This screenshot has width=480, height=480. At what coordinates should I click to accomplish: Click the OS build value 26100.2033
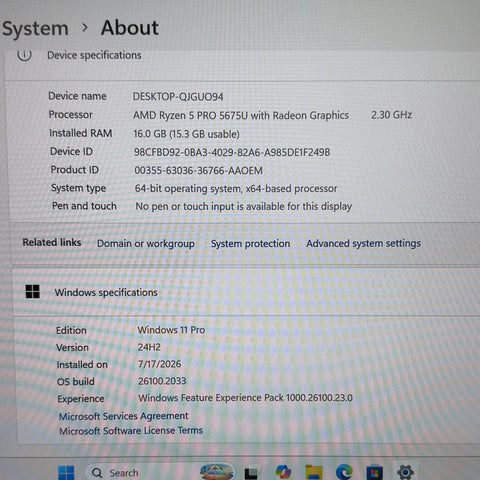click(x=162, y=381)
